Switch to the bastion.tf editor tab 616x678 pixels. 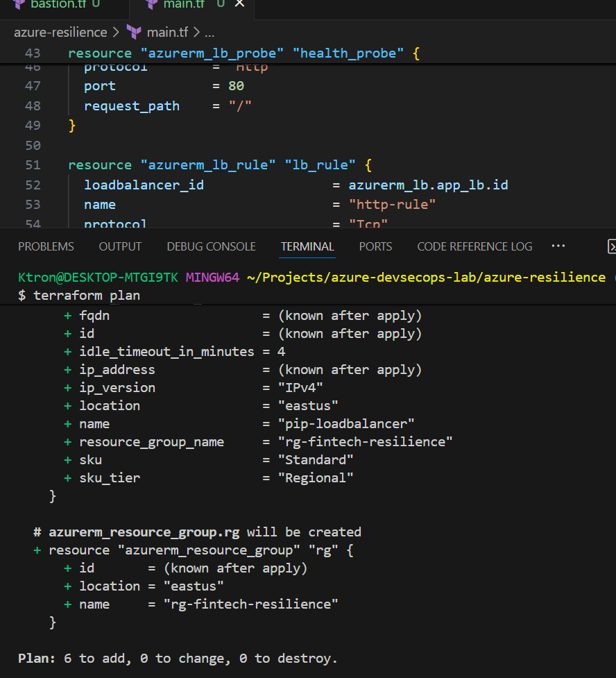55,4
